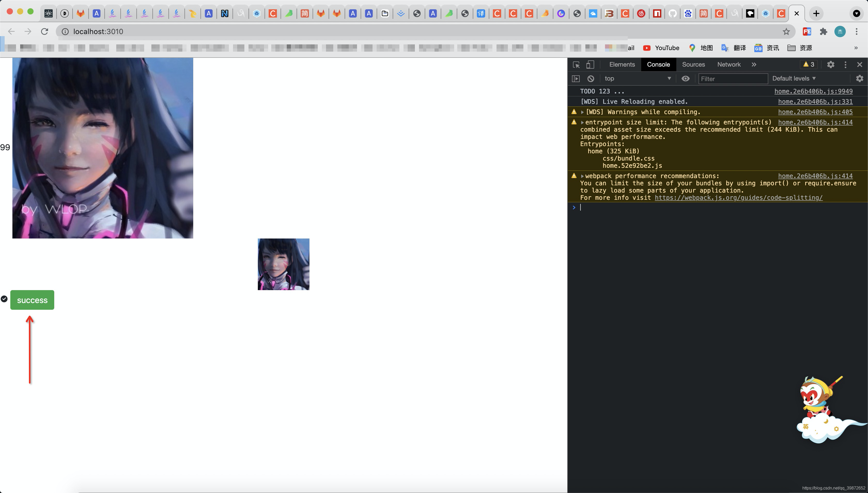Screen dimensions: 868x493
Task: Open the Chrome main menu
Action: tap(856, 31)
